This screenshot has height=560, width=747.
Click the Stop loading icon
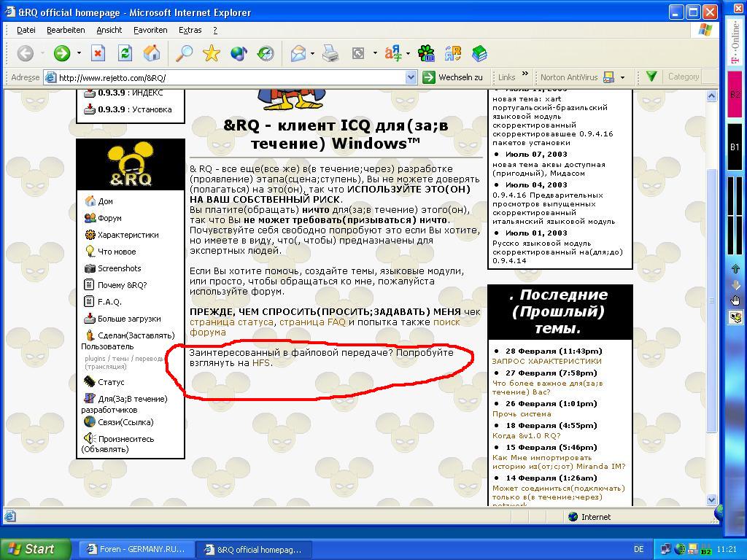pos(98,53)
